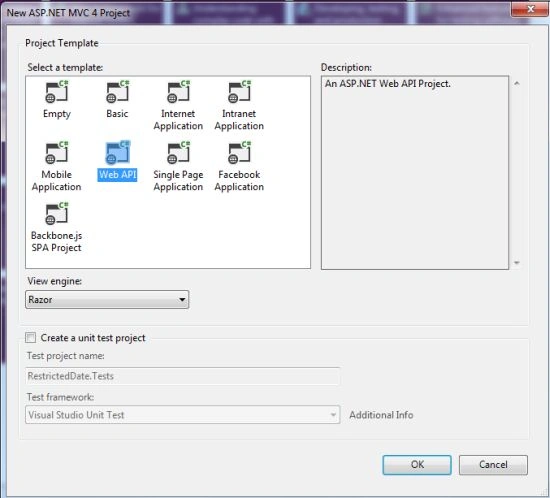Screen dimensions: 550x498
Task: Open the Additional Info link
Action: (381, 415)
